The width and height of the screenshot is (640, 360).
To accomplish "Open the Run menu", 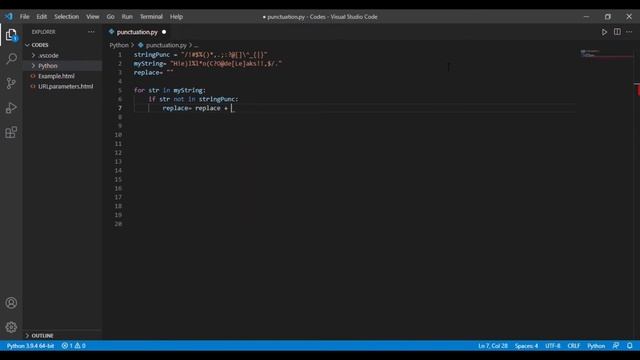I will [127, 17].
